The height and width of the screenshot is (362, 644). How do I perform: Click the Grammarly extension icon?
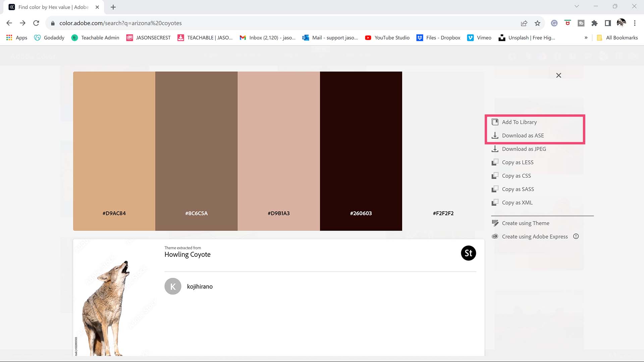554,23
